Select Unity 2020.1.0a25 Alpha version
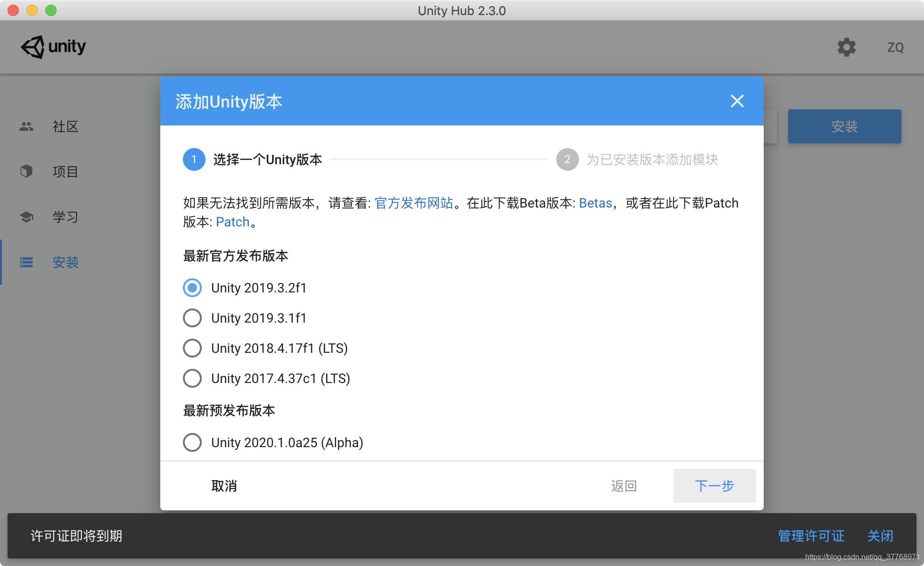This screenshot has height=566, width=924. tap(192, 442)
